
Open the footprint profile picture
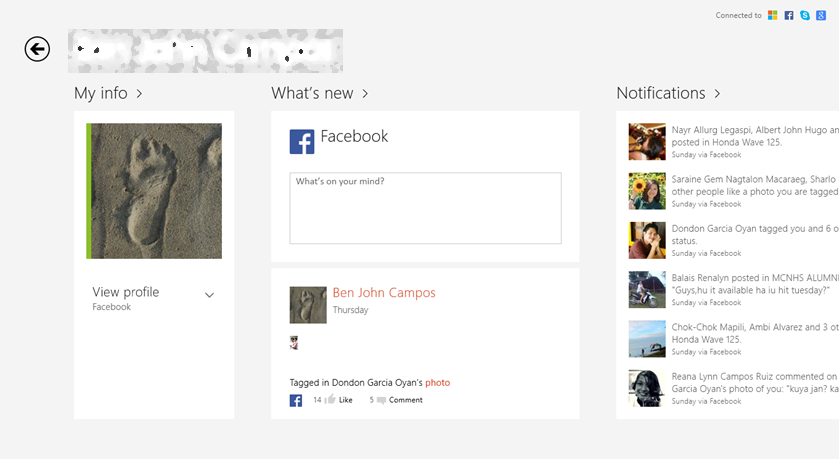[x=154, y=191]
